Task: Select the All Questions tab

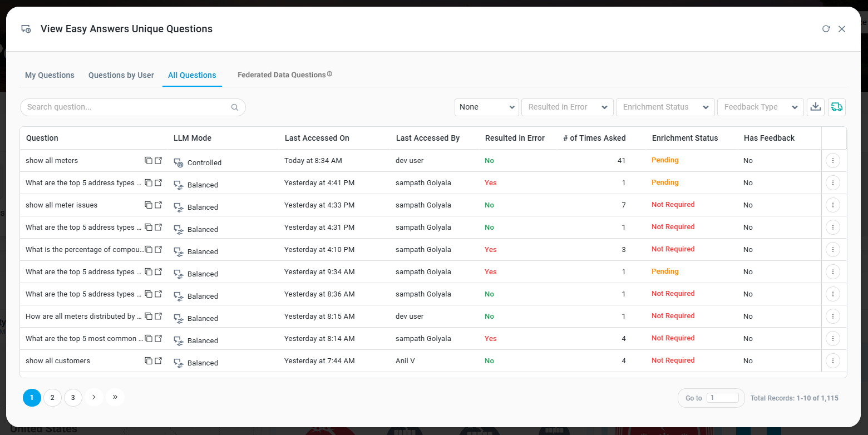Action: pos(192,75)
